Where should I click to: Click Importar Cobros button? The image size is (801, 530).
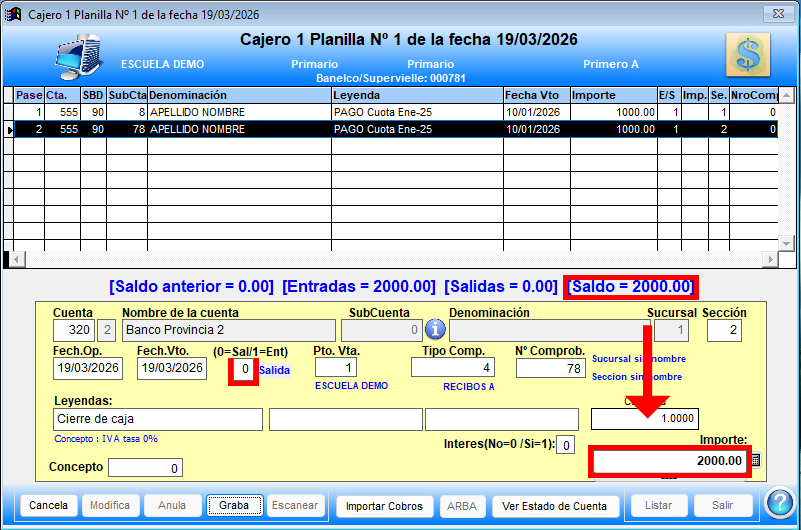[384, 506]
